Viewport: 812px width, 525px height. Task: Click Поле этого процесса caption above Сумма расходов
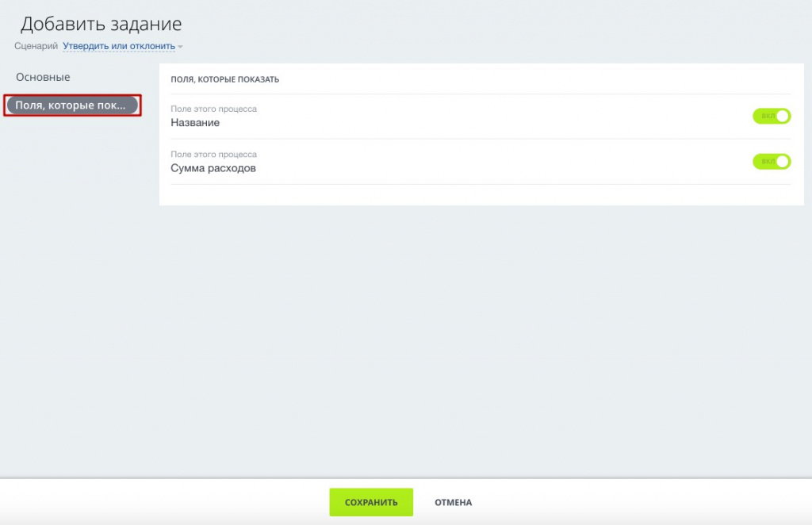coord(214,154)
